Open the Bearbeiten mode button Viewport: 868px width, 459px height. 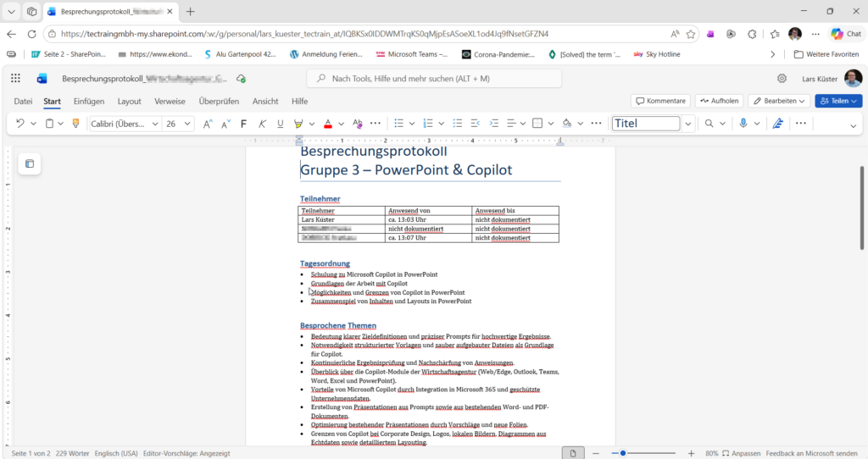pyautogui.click(x=779, y=102)
